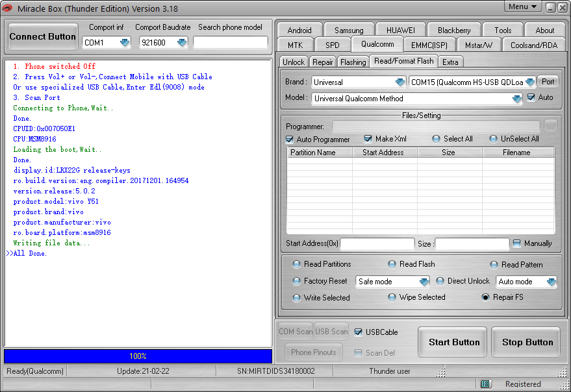Expand the Model Universal Qualcomm Method dropdown
This screenshot has width=571, height=392.
[x=516, y=99]
